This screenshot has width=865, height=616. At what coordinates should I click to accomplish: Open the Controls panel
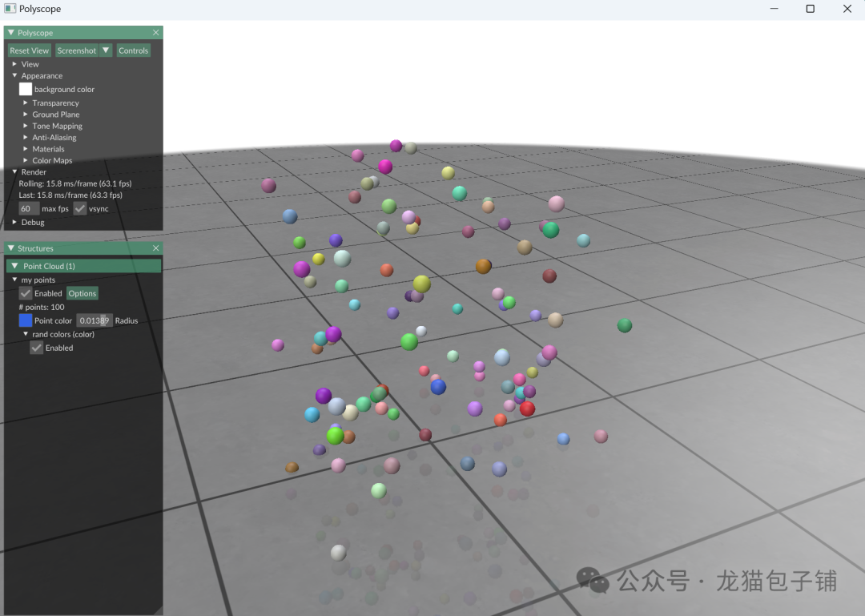tap(133, 50)
